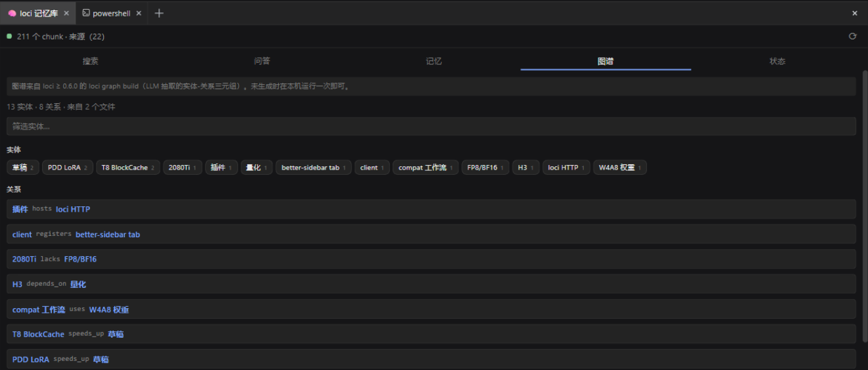Click the 实体 section heading
The image size is (868, 370).
coord(14,150)
